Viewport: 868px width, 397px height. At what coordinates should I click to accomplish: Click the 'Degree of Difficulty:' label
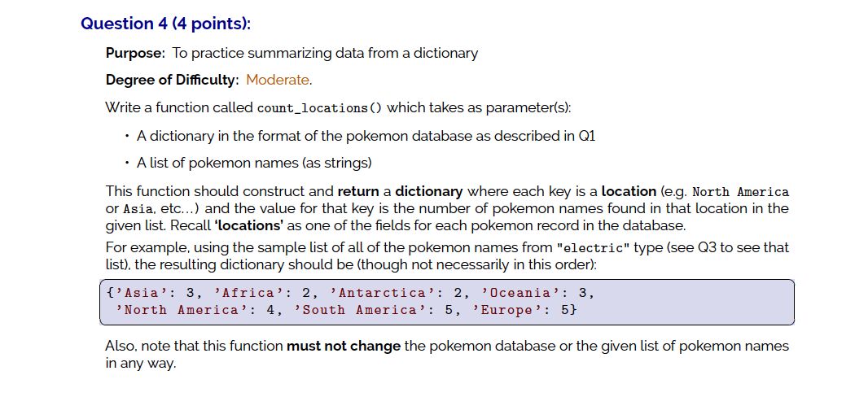click(x=172, y=80)
